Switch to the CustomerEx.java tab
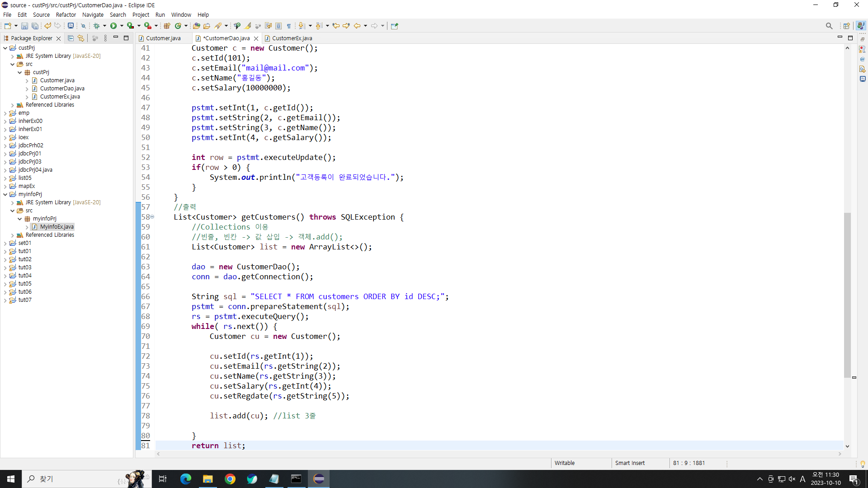The height and width of the screenshot is (488, 868). (292, 38)
